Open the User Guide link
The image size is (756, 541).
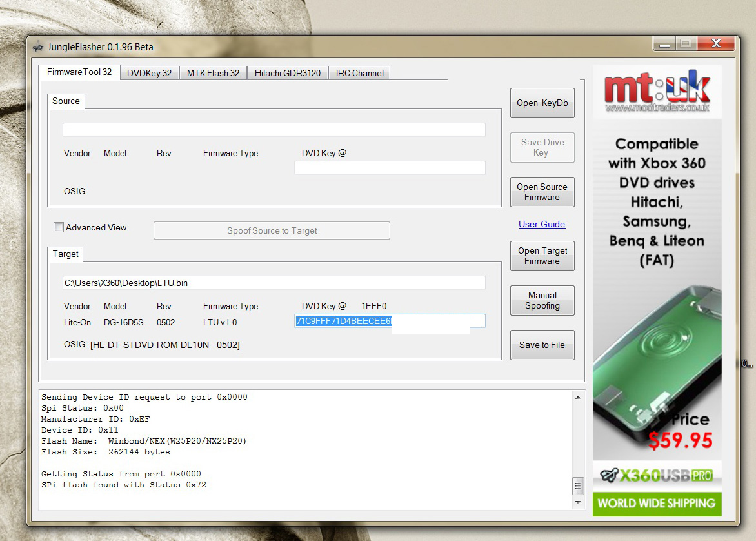click(x=542, y=224)
